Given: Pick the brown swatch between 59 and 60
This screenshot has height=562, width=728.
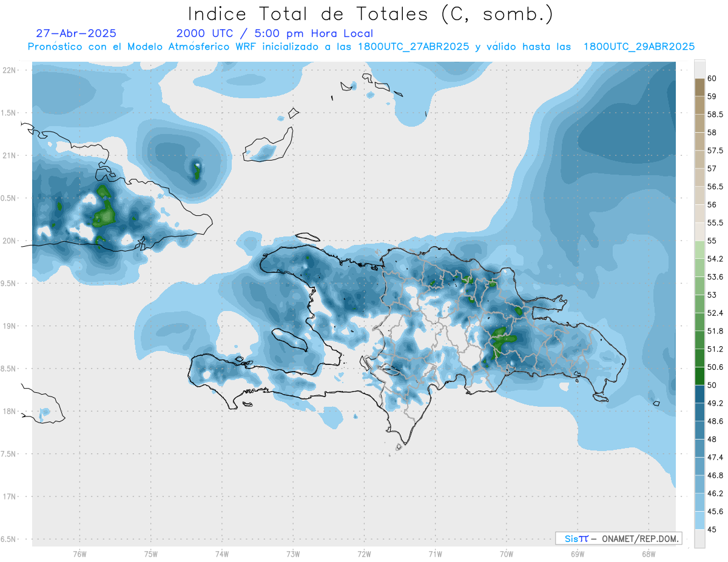Looking at the screenshot, I should [x=699, y=87].
